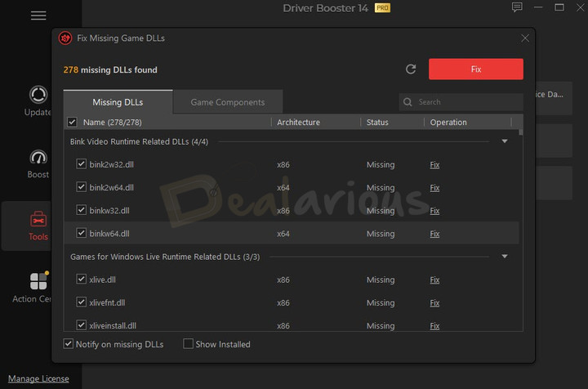
Task: Uncheck bink2w32.dll
Action: [x=81, y=164]
